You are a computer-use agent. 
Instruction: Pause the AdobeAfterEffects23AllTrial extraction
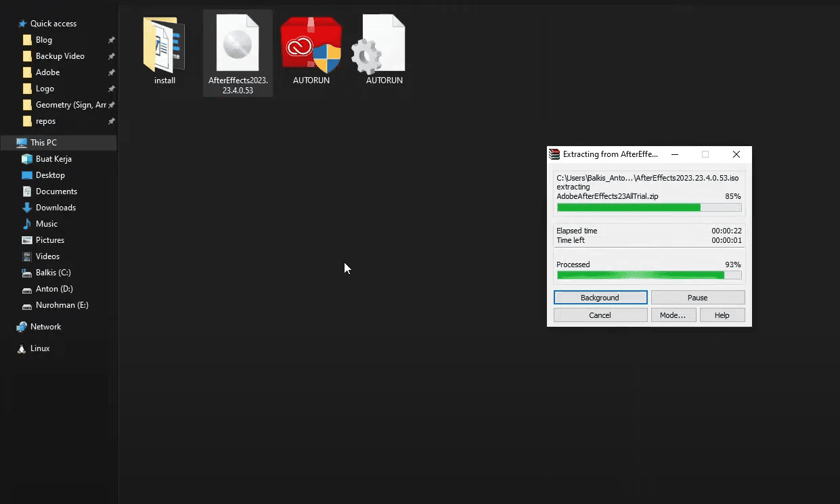coord(697,297)
